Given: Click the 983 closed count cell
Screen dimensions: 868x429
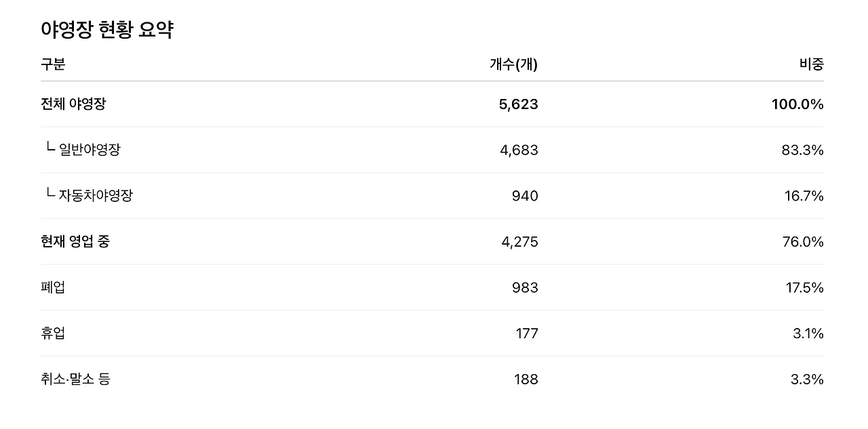Looking at the screenshot, I should tap(525, 288).
